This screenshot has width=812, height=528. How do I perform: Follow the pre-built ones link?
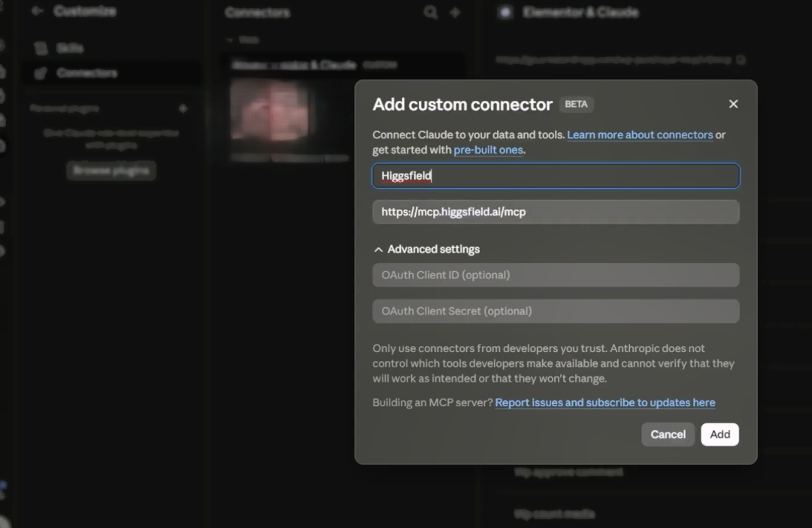[488, 150]
